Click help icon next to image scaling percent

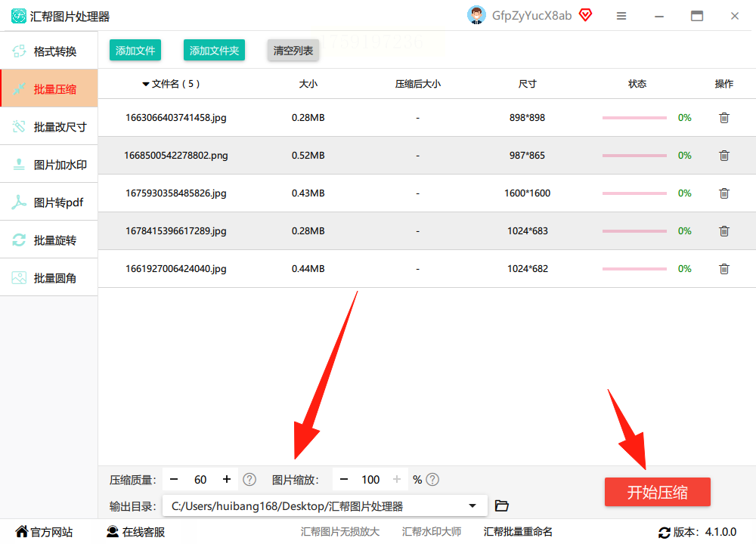click(x=432, y=480)
